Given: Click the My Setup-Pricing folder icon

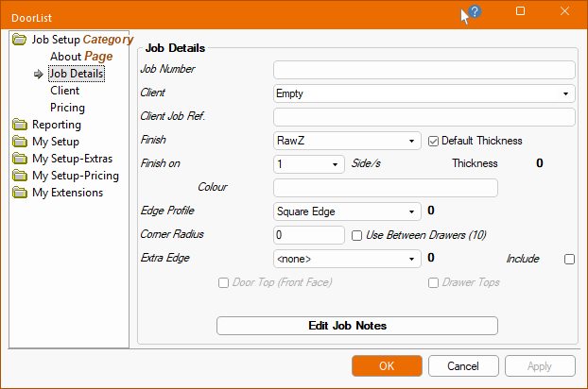Looking at the screenshot, I should [x=20, y=176].
